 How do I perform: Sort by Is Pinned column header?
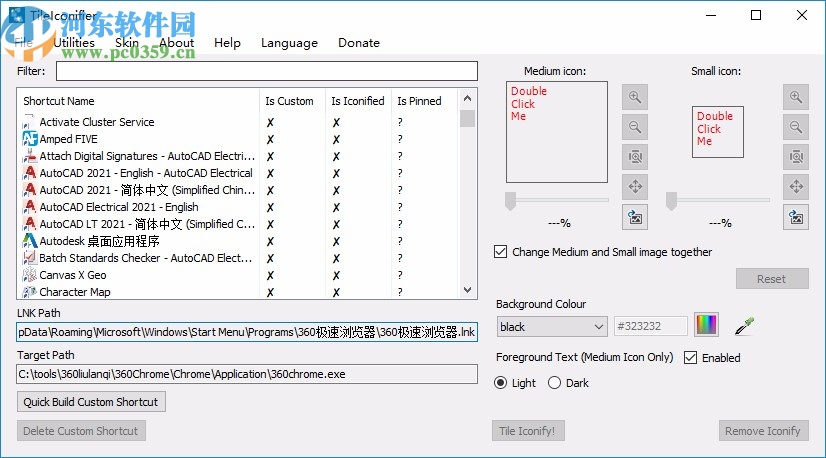pyautogui.click(x=425, y=101)
